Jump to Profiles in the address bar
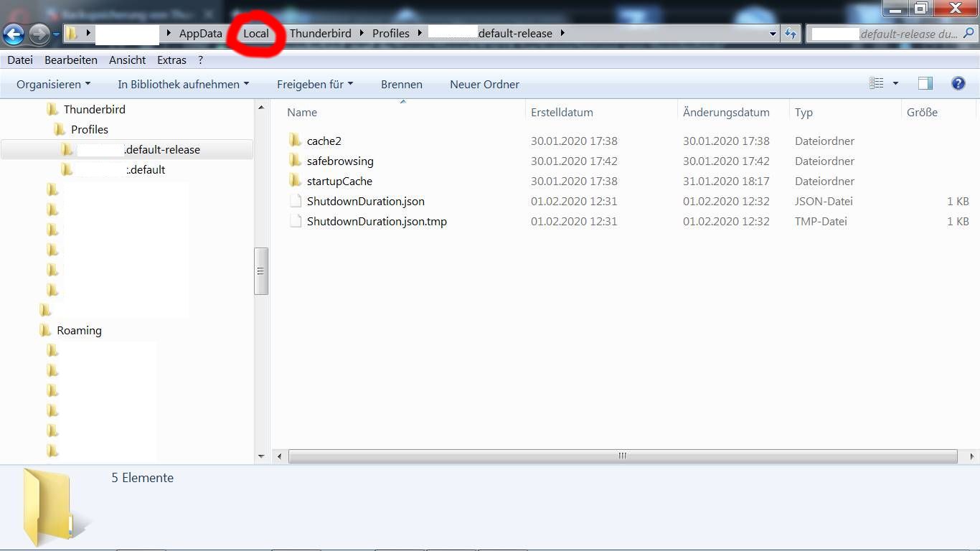This screenshot has height=551, width=980. coord(391,33)
